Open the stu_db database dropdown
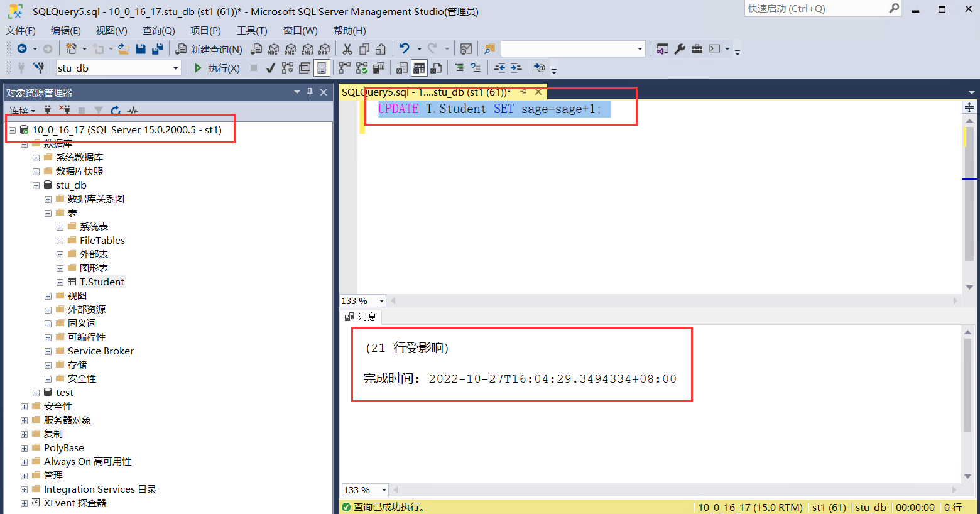The height and width of the screenshot is (514, 980). coord(176,68)
